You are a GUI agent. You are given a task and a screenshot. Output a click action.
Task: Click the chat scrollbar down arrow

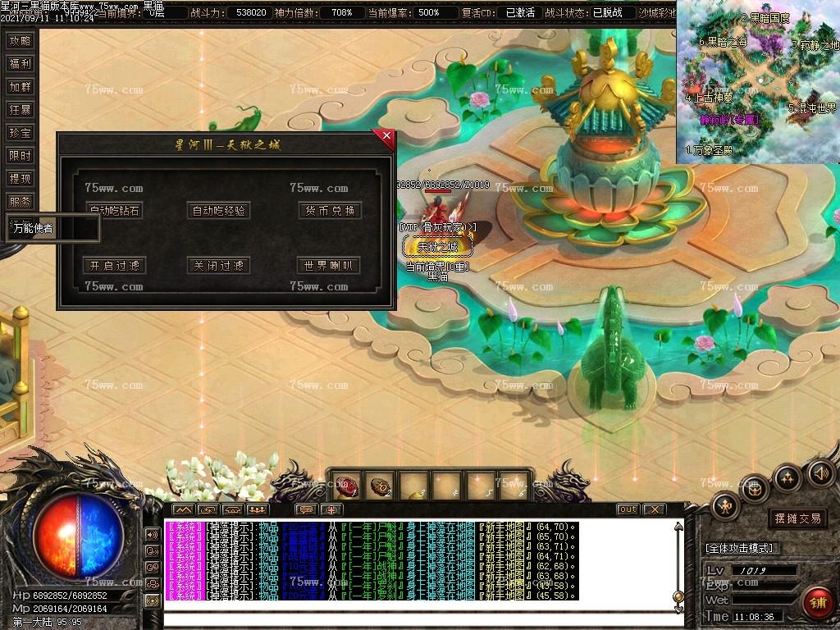pos(678,608)
